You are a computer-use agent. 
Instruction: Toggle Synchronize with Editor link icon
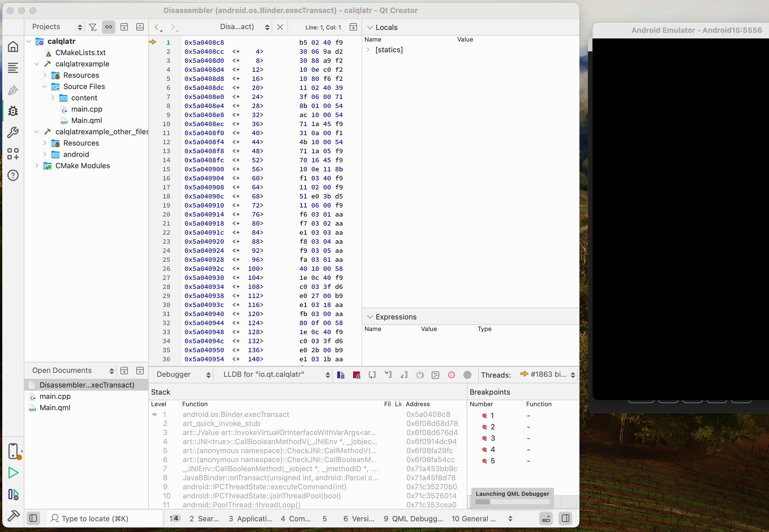pos(108,27)
